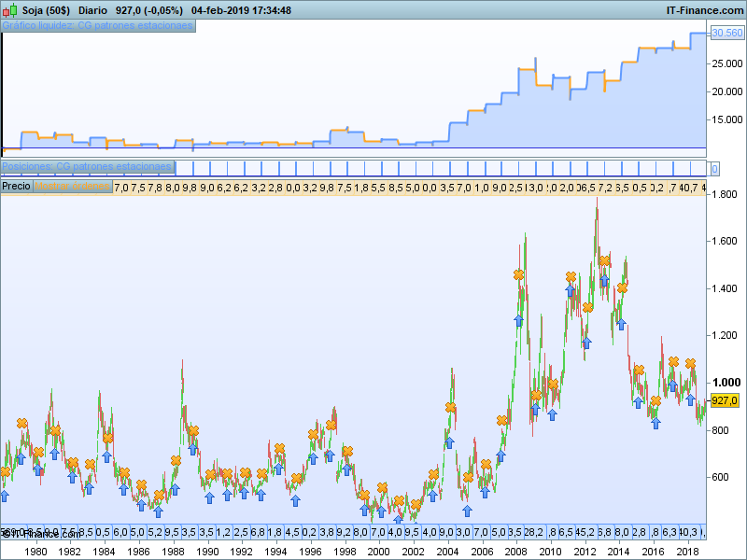Click the orange exit cross at the 1988 spike
This screenshot has height=560, width=747.
click(x=176, y=461)
